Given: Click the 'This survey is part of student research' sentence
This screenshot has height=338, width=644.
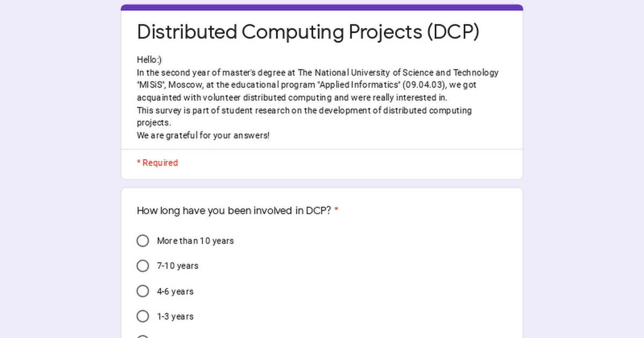Looking at the screenshot, I should pyautogui.click(x=304, y=116).
